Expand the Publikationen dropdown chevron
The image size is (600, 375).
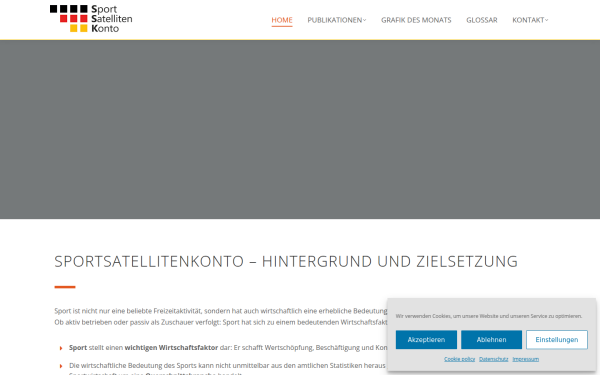pos(365,20)
